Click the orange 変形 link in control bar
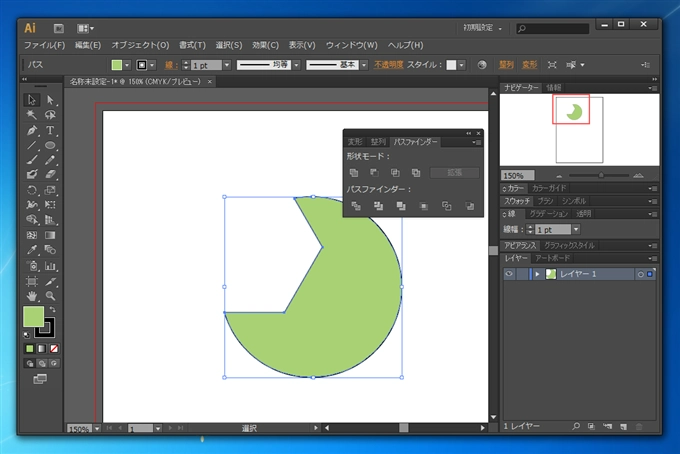Viewport: 680px width, 454px height. [530, 65]
